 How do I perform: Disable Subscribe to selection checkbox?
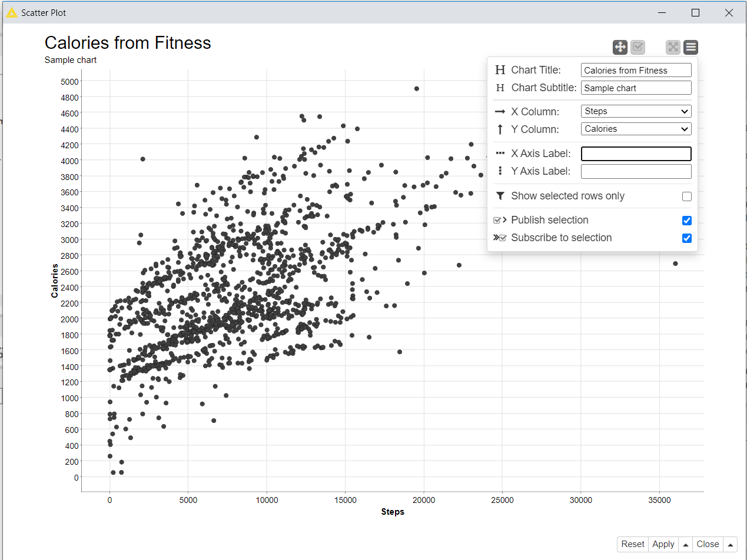tap(686, 238)
